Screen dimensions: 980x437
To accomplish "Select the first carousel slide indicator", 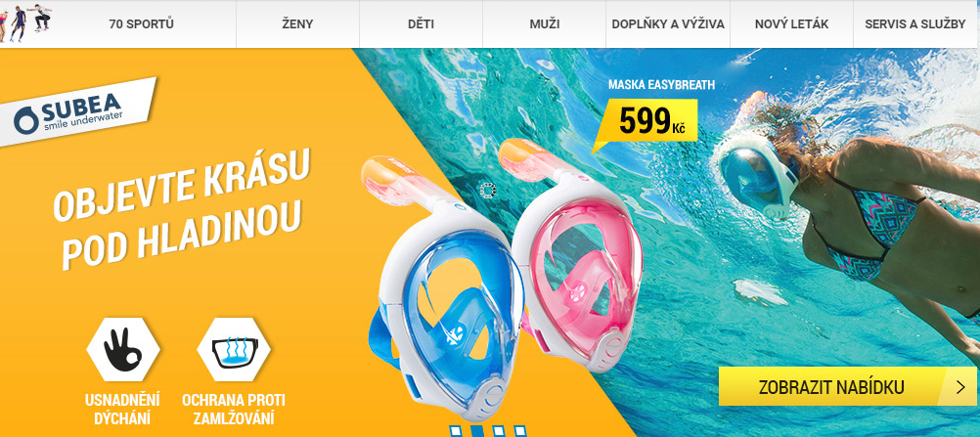I will [455, 431].
